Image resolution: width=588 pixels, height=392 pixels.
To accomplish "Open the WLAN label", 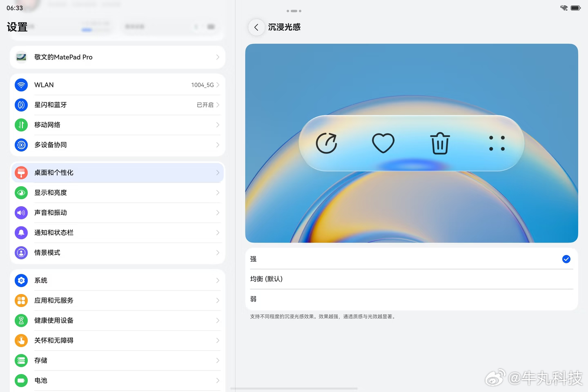I will [44, 85].
